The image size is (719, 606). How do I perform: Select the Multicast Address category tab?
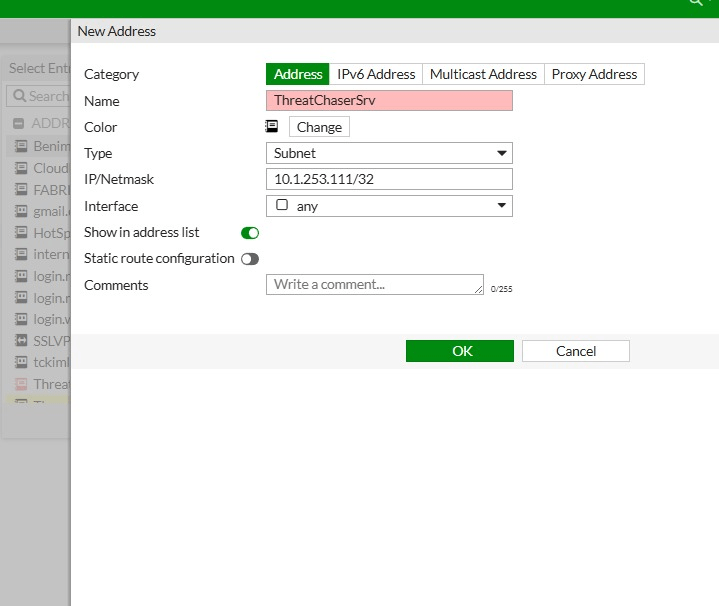click(483, 74)
